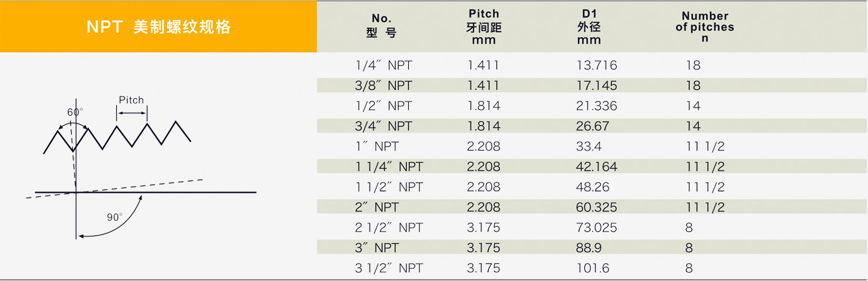
Task: Select the 3 1/2″ NPT row label
Action: (389, 269)
